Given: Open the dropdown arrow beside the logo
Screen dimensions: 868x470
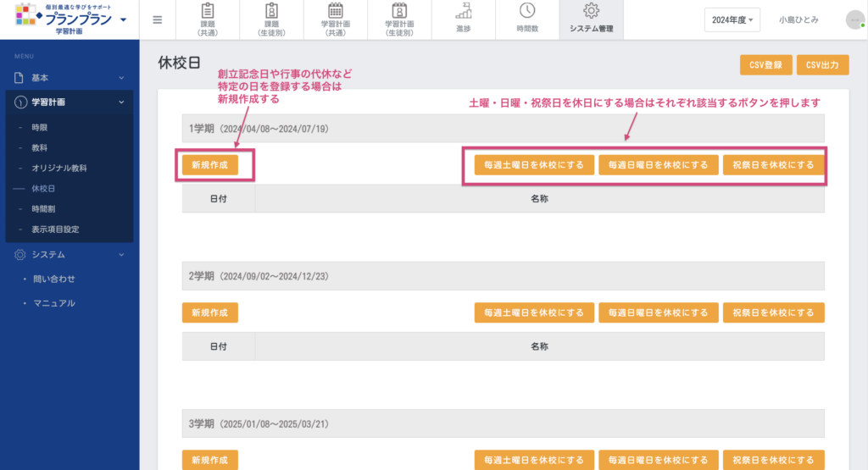Looking at the screenshot, I should 124,20.
